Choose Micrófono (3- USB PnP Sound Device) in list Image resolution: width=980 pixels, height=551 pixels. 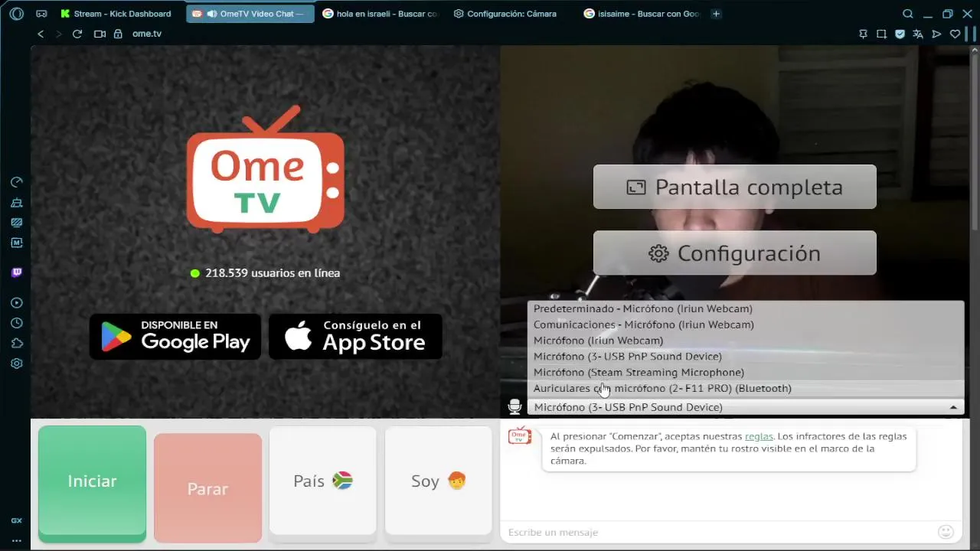point(746,357)
